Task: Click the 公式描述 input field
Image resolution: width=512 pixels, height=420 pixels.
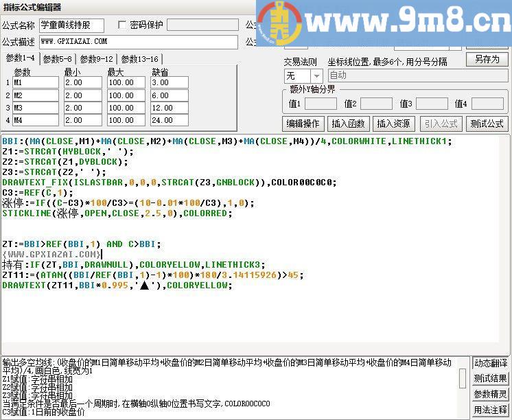Action: [139, 42]
